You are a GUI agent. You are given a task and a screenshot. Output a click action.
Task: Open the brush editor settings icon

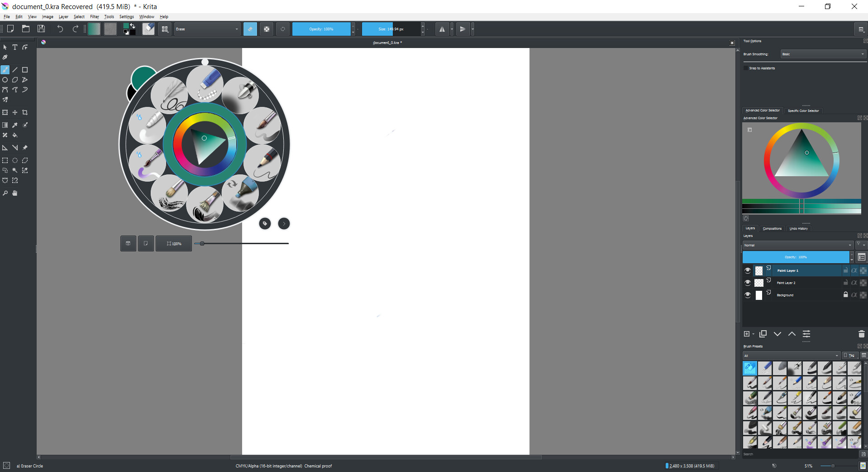148,29
